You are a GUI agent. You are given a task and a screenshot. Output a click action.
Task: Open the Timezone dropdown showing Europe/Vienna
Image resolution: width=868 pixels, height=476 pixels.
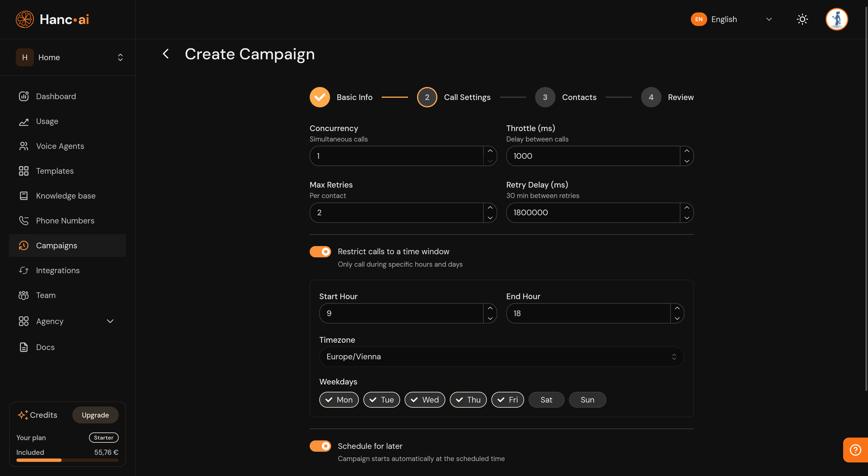pyautogui.click(x=502, y=357)
